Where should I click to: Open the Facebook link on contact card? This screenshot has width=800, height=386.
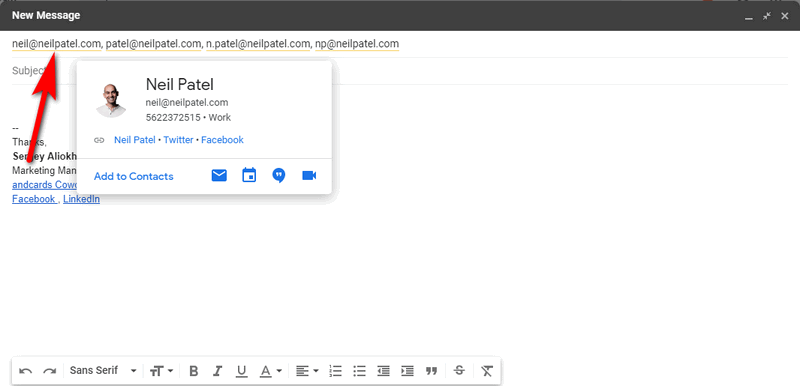[x=222, y=140]
